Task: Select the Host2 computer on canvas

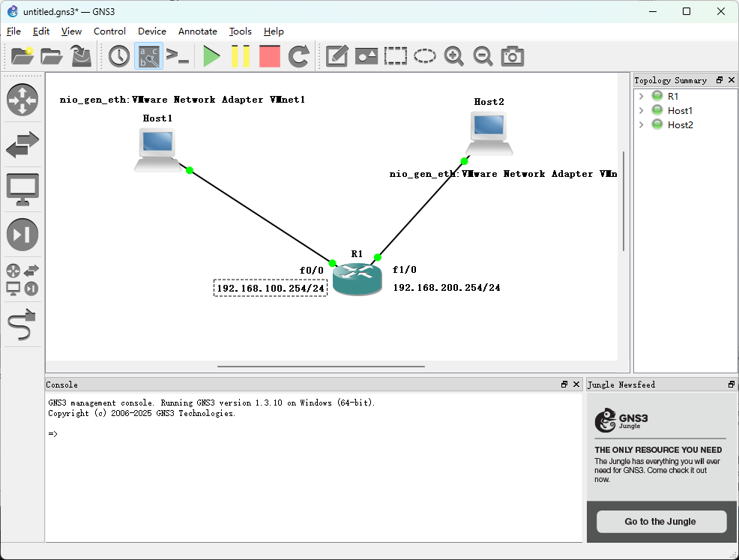Action: (x=489, y=133)
